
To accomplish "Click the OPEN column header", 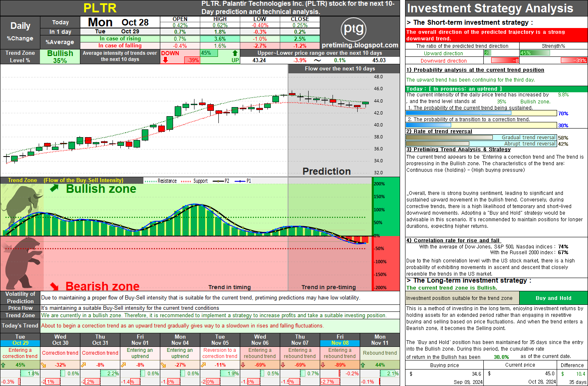I will pyautogui.click(x=180, y=19).
